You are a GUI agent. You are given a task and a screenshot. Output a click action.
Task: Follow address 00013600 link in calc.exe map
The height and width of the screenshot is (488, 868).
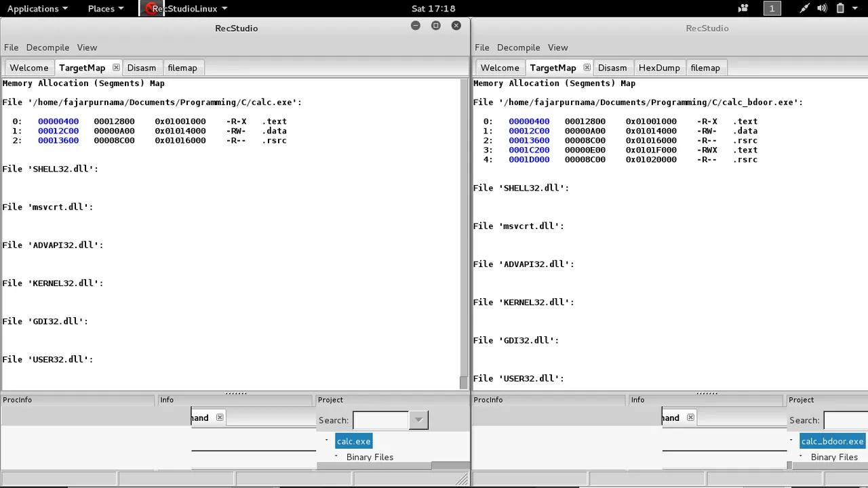[58, 140]
